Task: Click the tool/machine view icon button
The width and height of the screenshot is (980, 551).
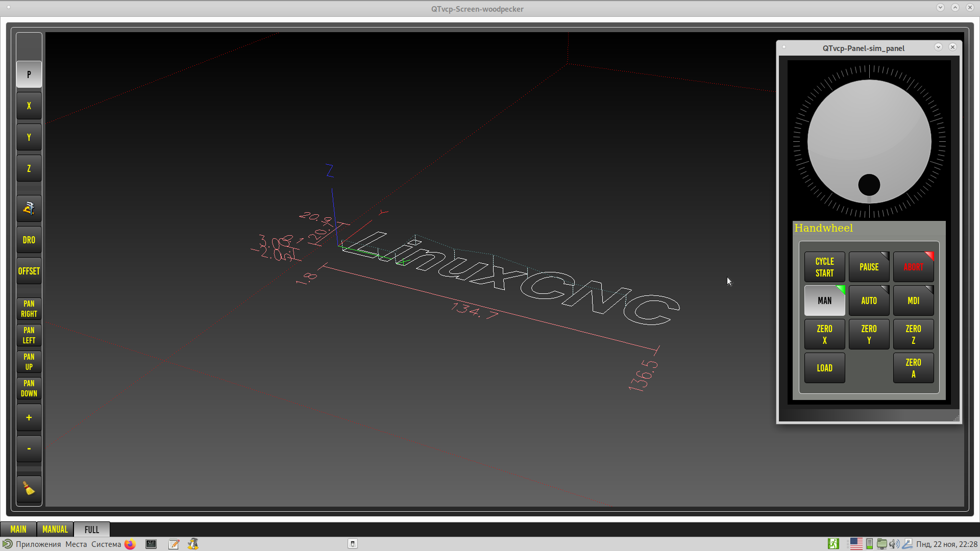Action: [x=29, y=208]
